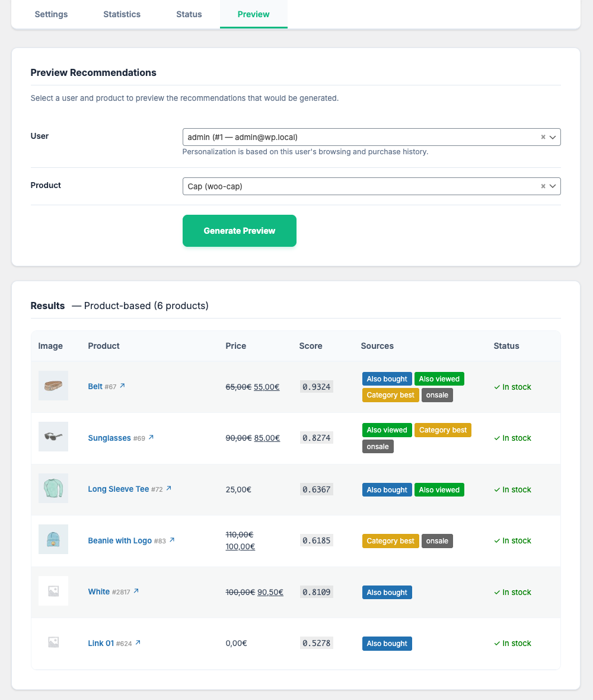The width and height of the screenshot is (593, 700).
Task: Open Belt product external link icon
Action: (x=122, y=386)
